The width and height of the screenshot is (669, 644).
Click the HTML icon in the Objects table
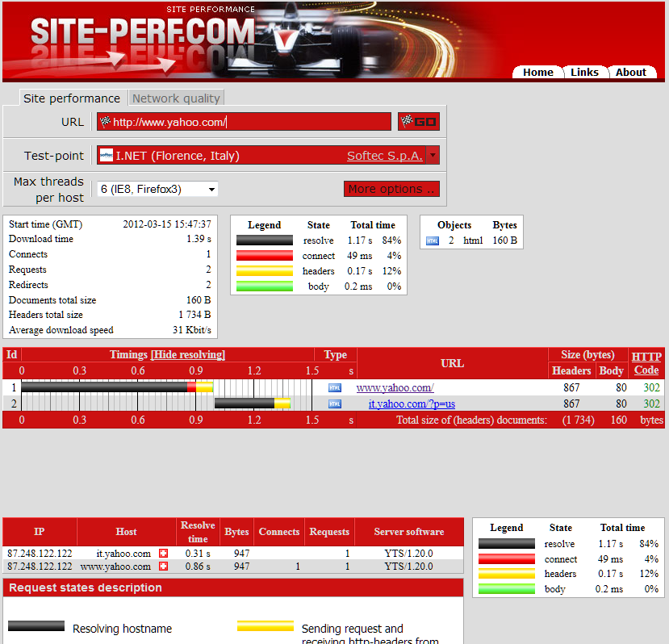coord(433,240)
